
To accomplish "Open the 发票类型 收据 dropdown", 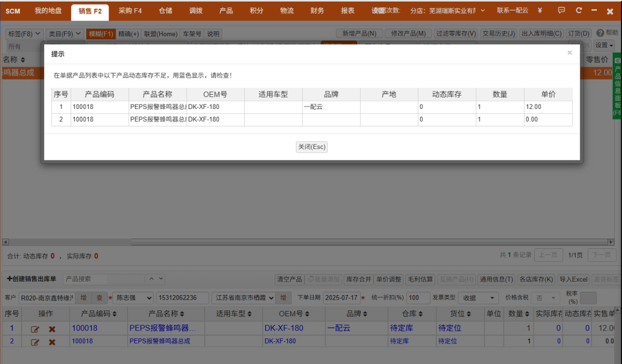I will coord(478,298).
